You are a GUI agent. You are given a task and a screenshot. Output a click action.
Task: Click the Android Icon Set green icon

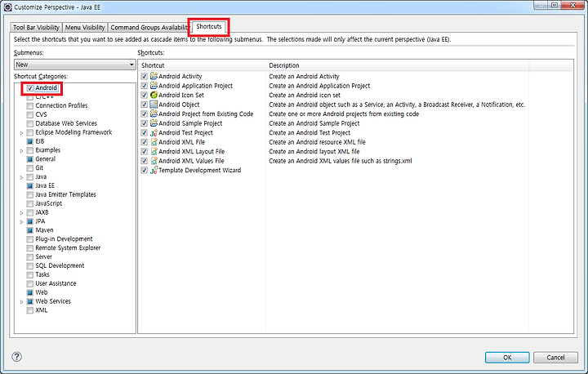pos(154,95)
